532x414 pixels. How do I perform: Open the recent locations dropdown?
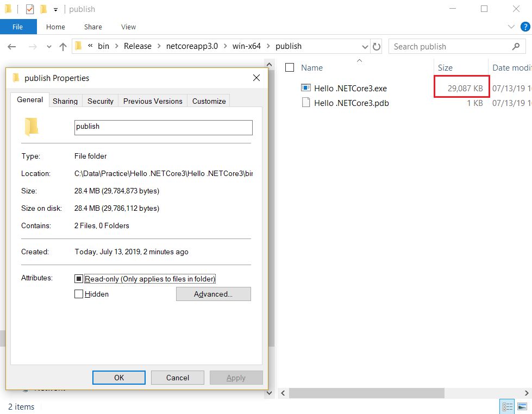(49, 47)
